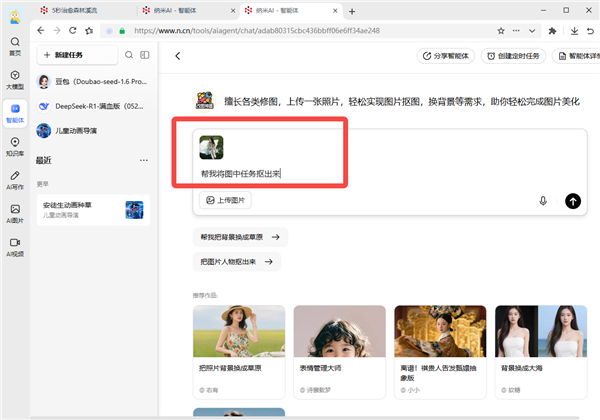Open the 把照片背景换成草原 sample card
The width and height of the screenshot is (600, 420).
click(x=239, y=352)
